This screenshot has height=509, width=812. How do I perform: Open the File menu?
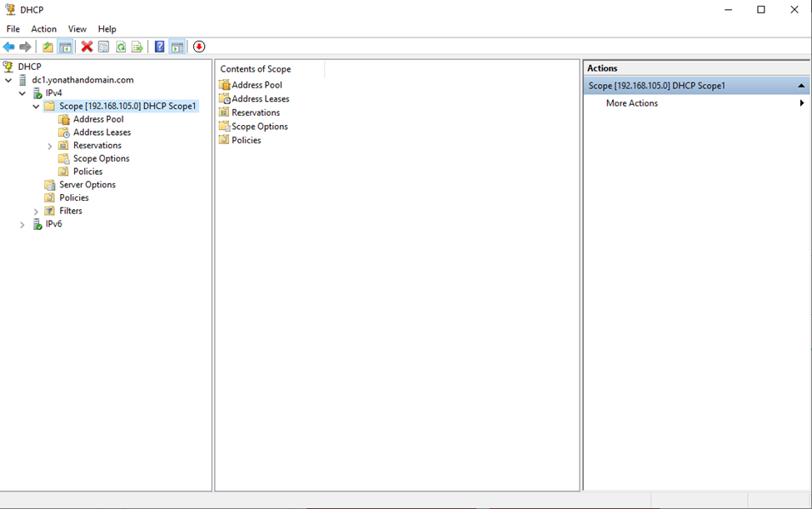point(13,29)
